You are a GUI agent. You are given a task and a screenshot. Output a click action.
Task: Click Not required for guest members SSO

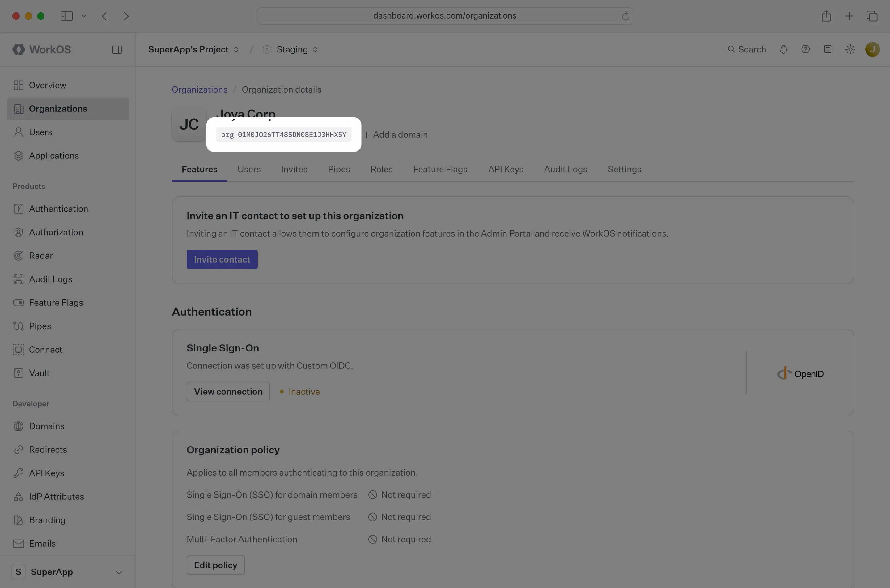400,517
